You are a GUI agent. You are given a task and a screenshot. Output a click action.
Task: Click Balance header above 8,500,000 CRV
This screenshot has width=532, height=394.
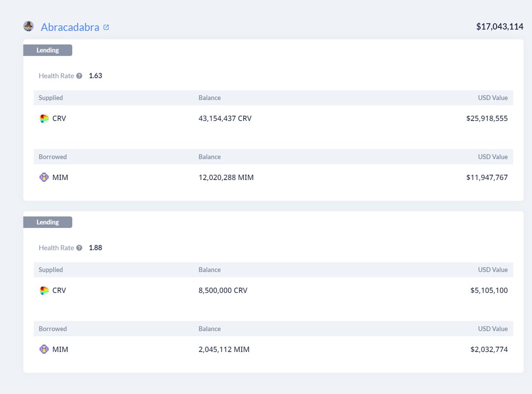tap(210, 270)
